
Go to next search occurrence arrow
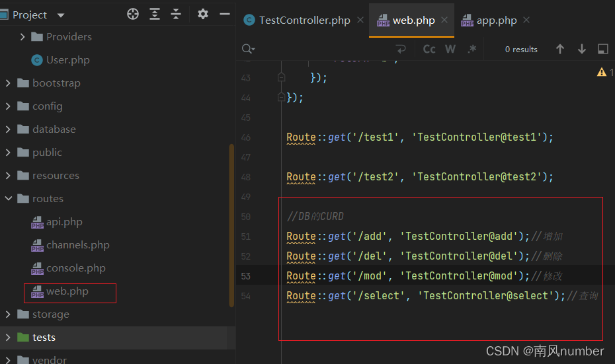point(582,49)
